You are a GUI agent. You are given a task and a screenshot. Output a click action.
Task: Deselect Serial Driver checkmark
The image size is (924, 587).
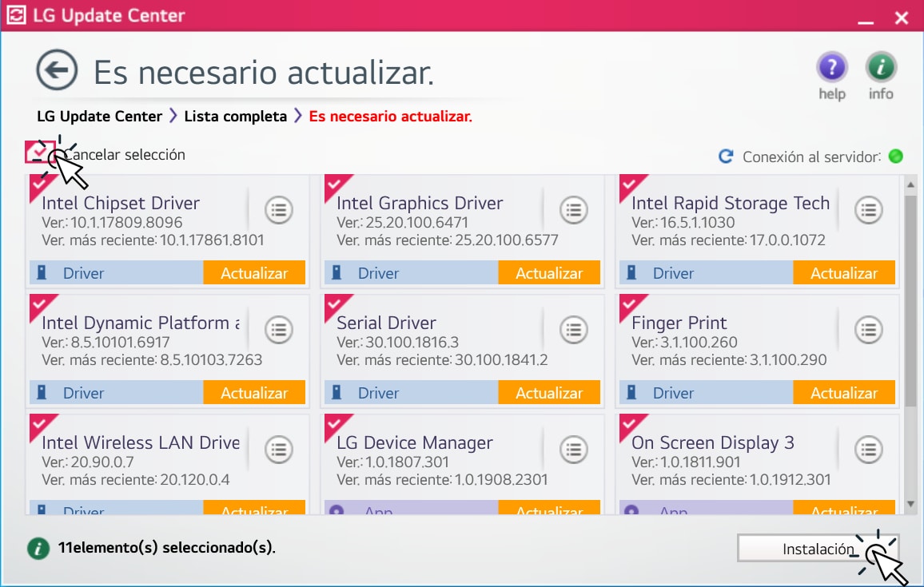(x=335, y=304)
